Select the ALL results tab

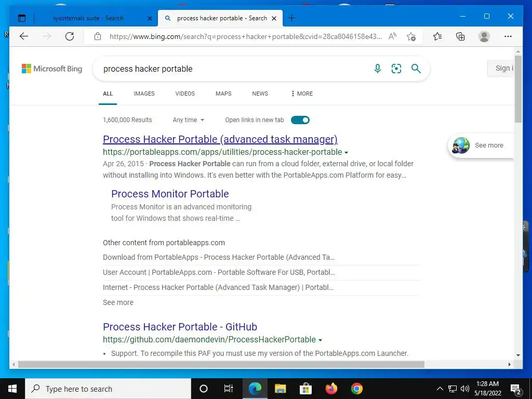pos(108,94)
